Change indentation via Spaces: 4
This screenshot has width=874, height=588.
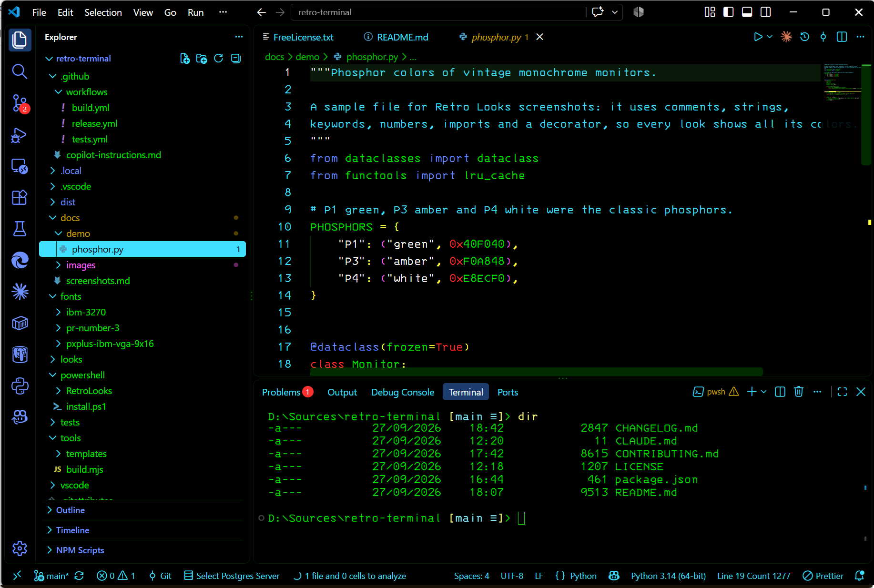[471, 576]
